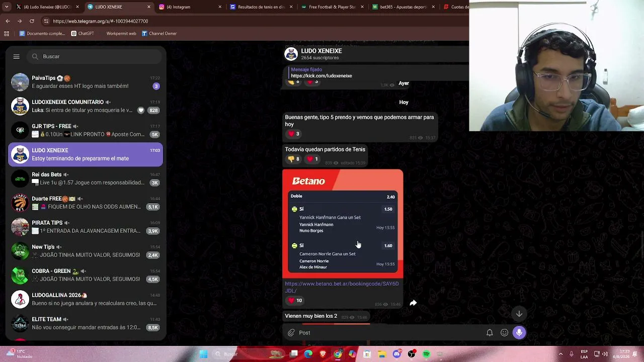Switch to Resultados de tenis tab
This screenshot has height=362, width=644.
262,7
